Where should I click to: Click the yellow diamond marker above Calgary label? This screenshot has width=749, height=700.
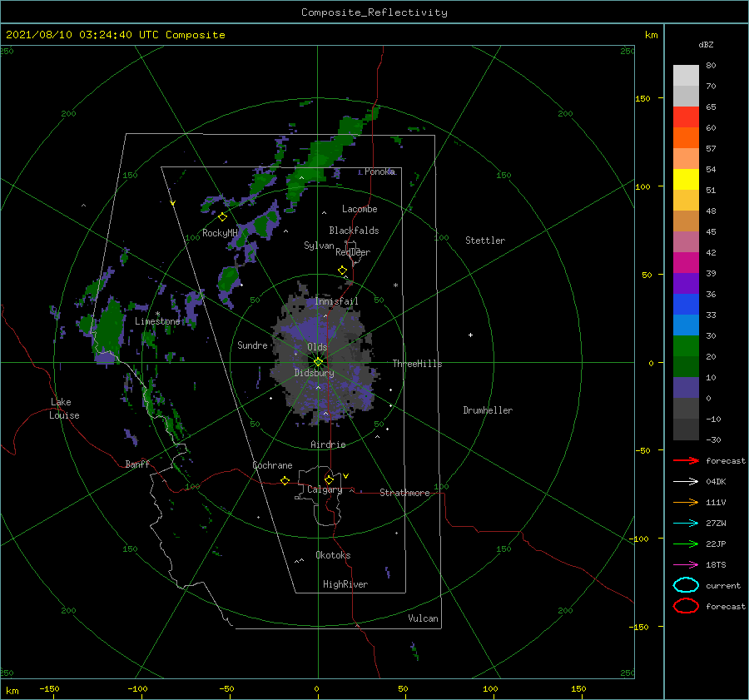[x=329, y=479]
